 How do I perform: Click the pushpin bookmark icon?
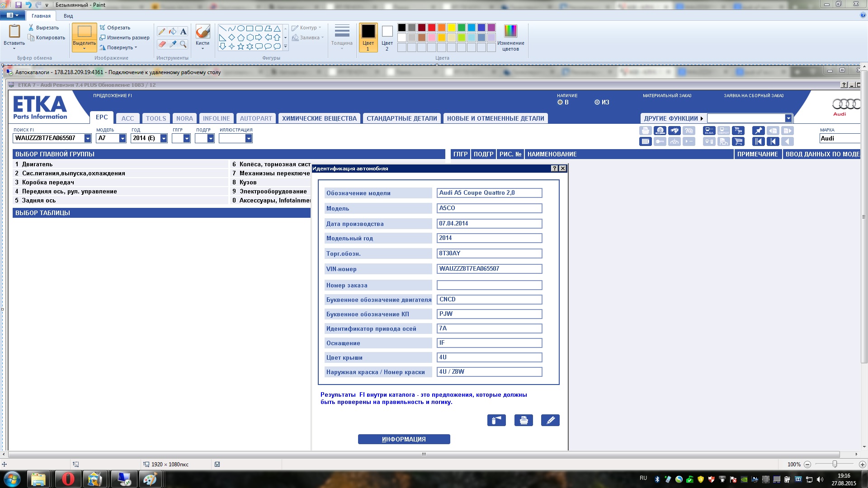tap(759, 131)
